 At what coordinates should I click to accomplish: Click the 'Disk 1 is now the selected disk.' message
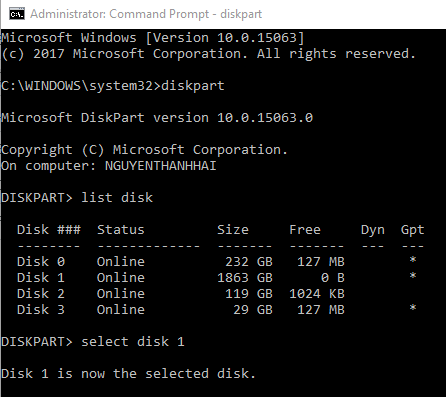coord(128,374)
